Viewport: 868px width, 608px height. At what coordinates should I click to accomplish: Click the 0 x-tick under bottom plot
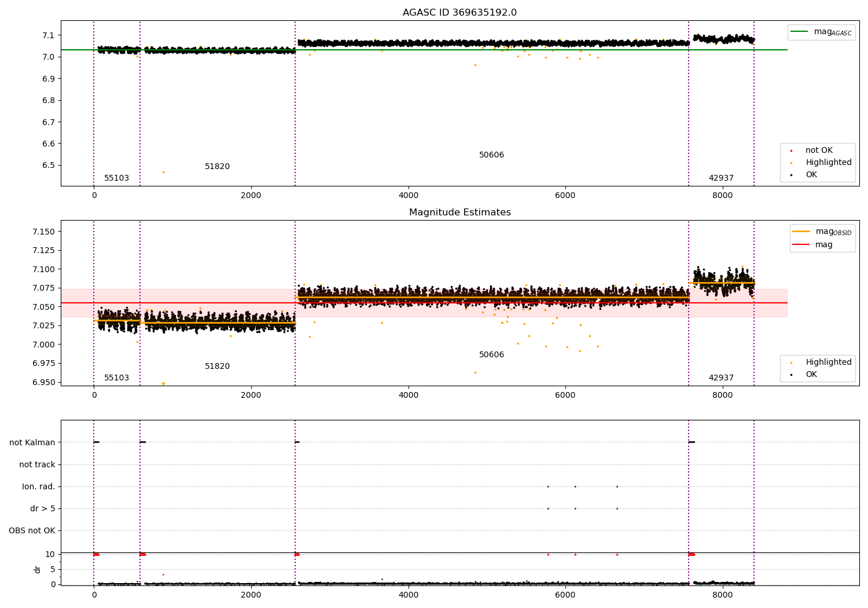point(94,595)
